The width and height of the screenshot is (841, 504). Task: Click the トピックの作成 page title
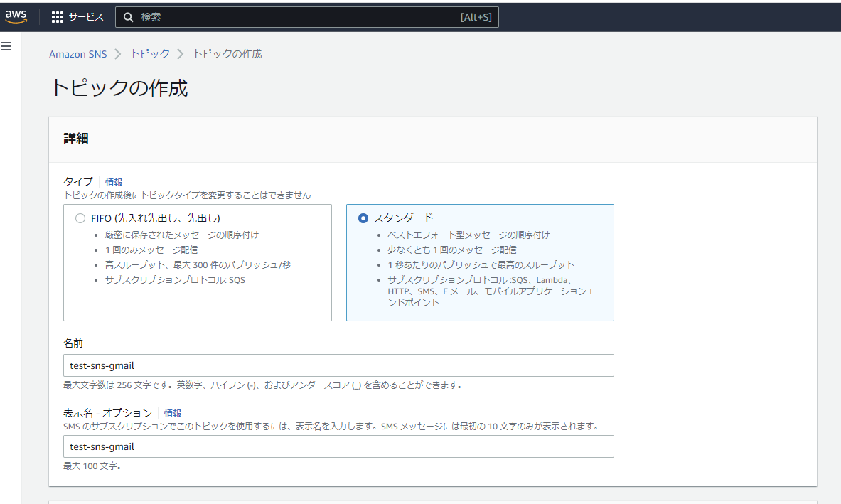pyautogui.click(x=119, y=88)
